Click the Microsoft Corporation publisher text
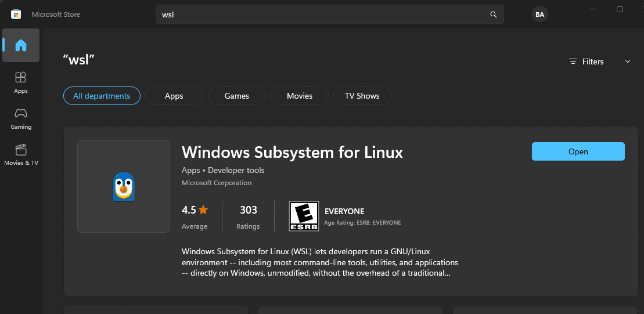The image size is (644, 314). click(217, 183)
